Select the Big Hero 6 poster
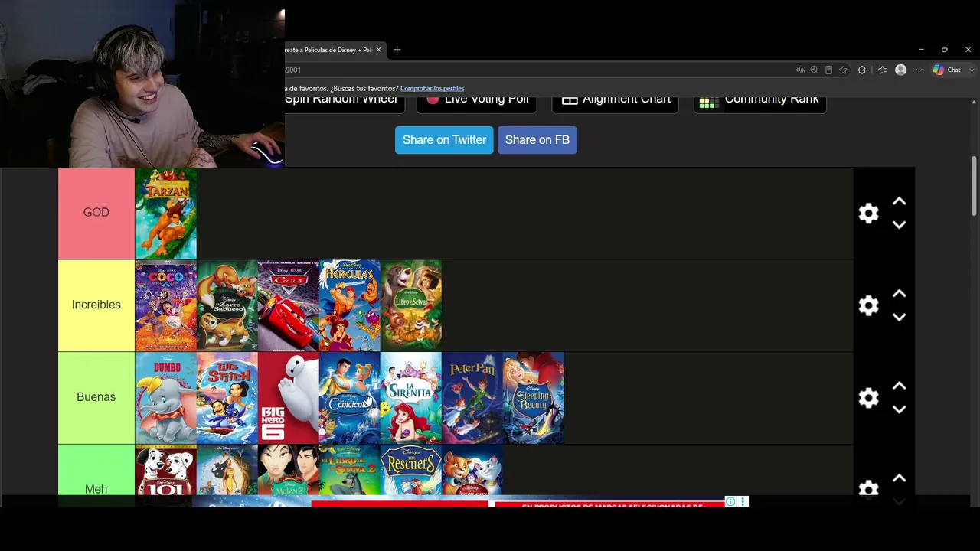The height and width of the screenshot is (551, 980). pyautogui.click(x=289, y=398)
